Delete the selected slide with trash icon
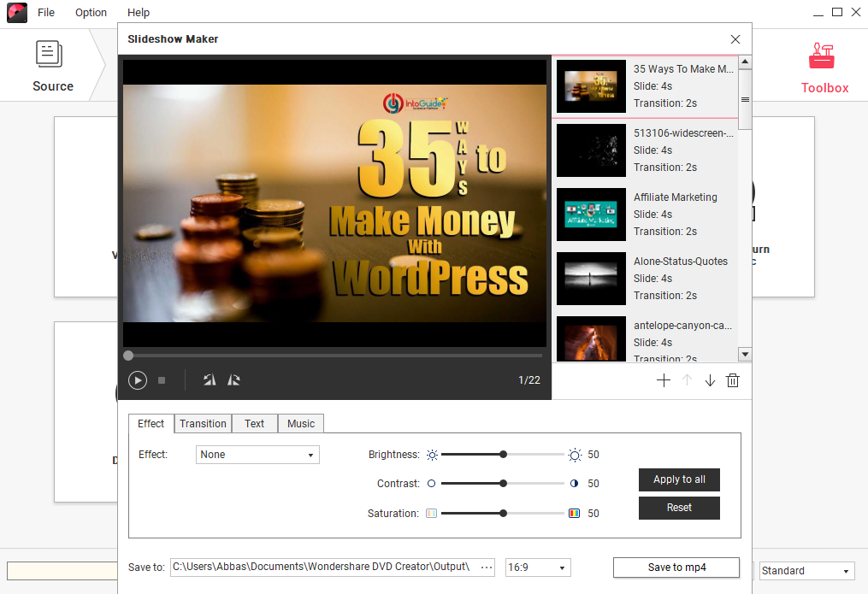 point(733,380)
